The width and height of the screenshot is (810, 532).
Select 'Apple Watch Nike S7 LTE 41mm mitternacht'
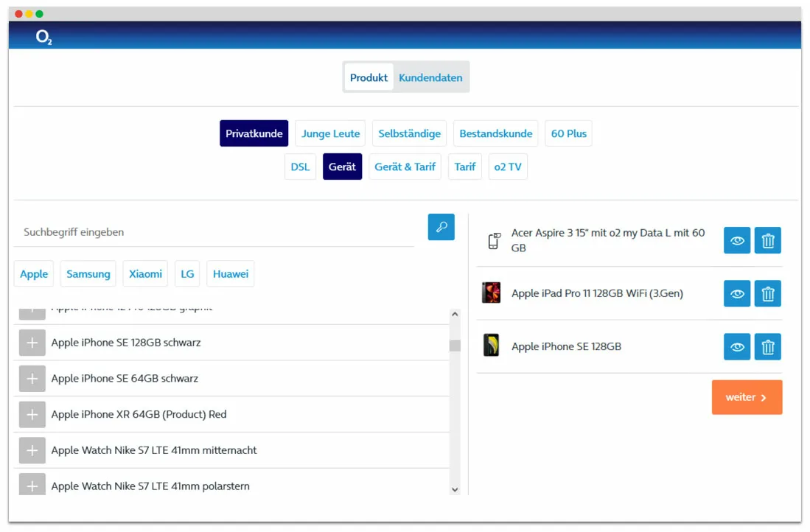tap(153, 450)
